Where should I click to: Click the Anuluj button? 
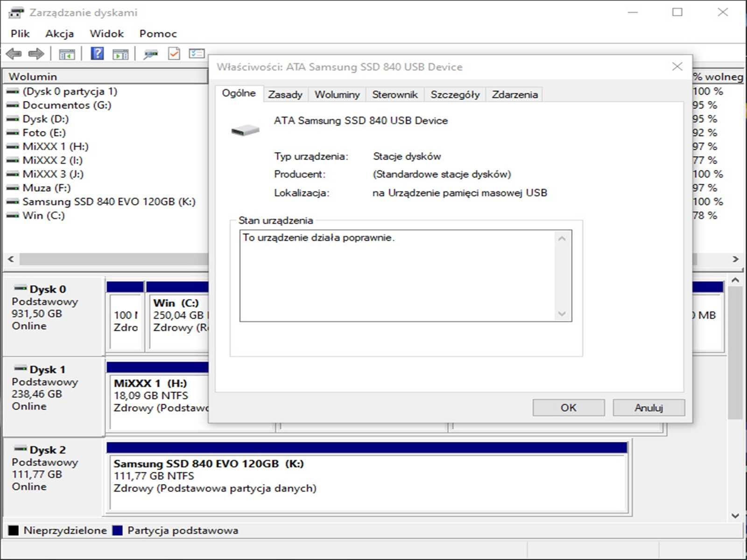tap(649, 407)
